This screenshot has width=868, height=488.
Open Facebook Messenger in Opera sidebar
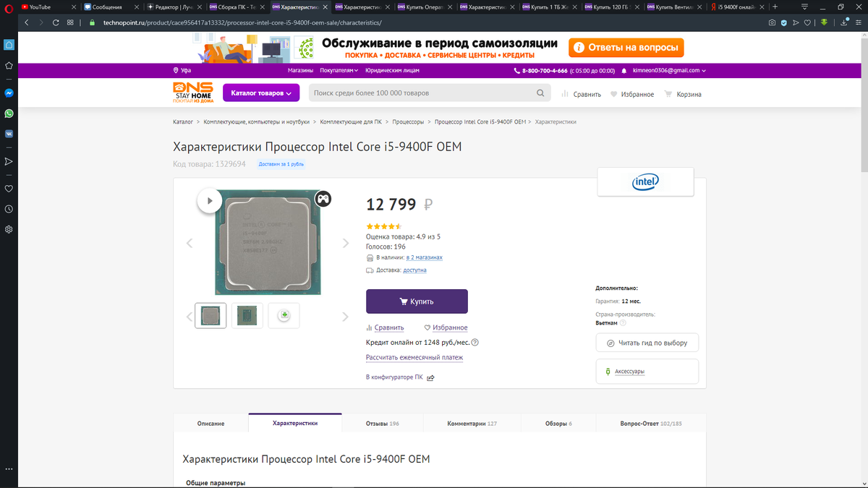click(x=9, y=93)
